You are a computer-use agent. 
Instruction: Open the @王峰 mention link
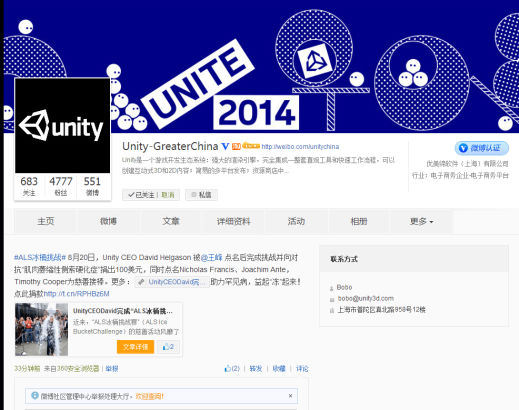pos(212,257)
